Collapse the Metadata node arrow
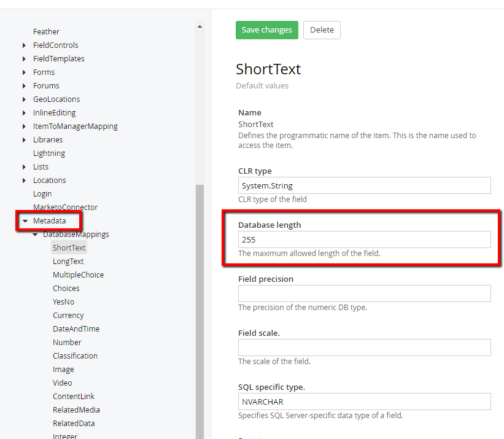Viewport: 504px width, 439px height. 25,221
